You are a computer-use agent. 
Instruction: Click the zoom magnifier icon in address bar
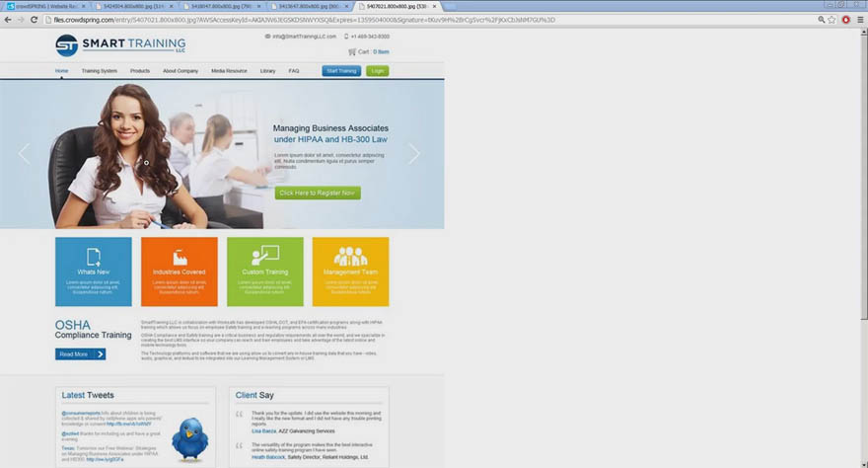click(x=821, y=20)
